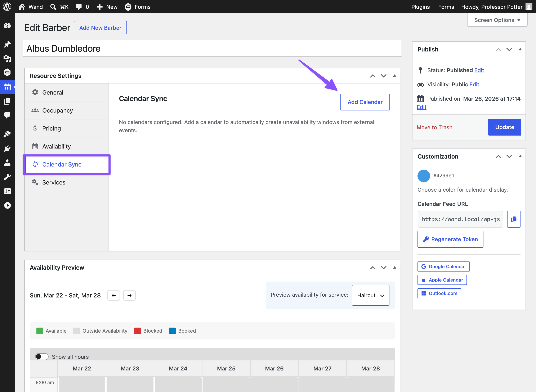Click the Add Calendar button
This screenshot has width=536, height=392.
click(365, 102)
